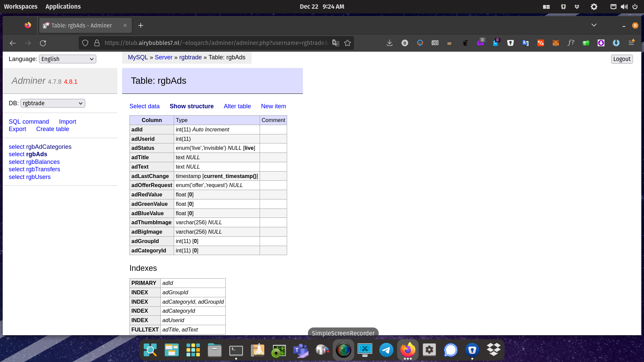Open the Export link
The height and width of the screenshot is (362, 644).
tap(17, 129)
